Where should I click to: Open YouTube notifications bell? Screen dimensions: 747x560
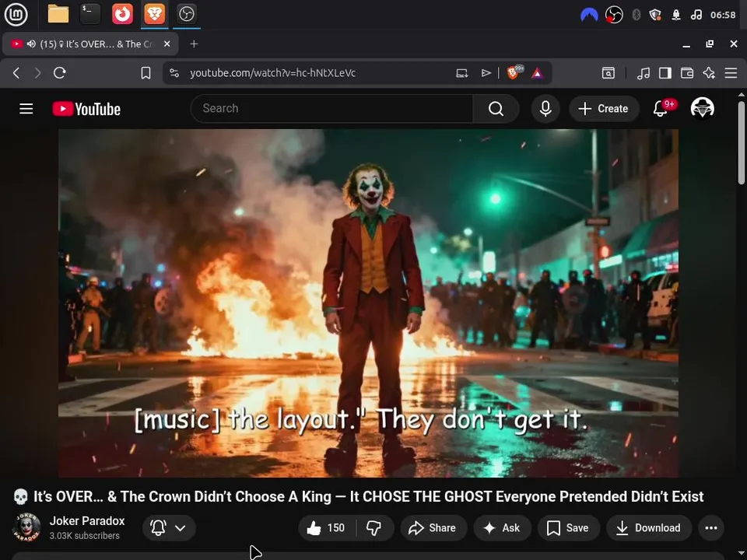pos(660,109)
